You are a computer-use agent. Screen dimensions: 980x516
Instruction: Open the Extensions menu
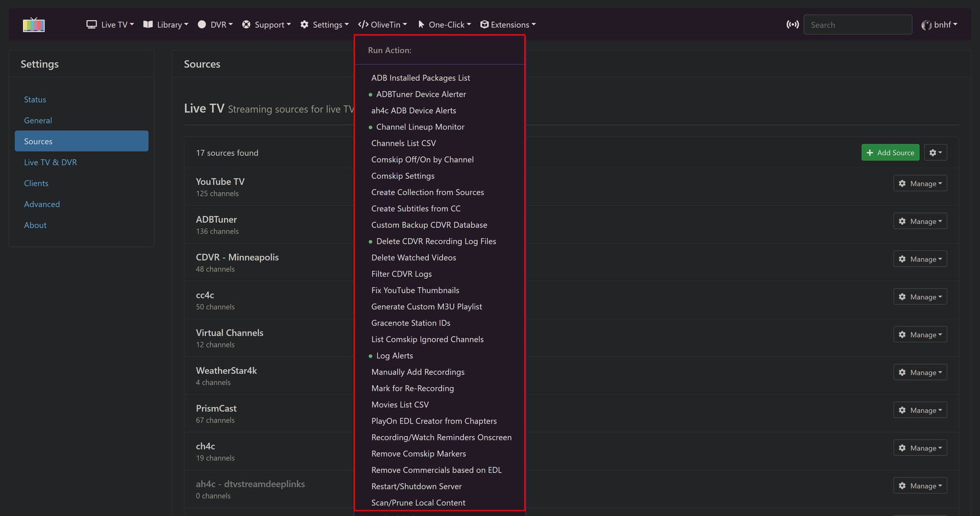coord(508,25)
